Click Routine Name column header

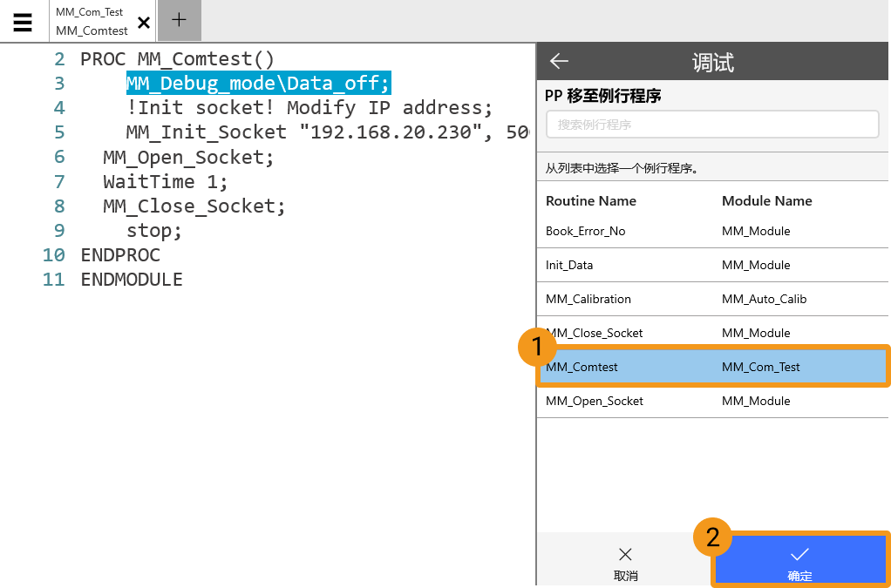591,201
